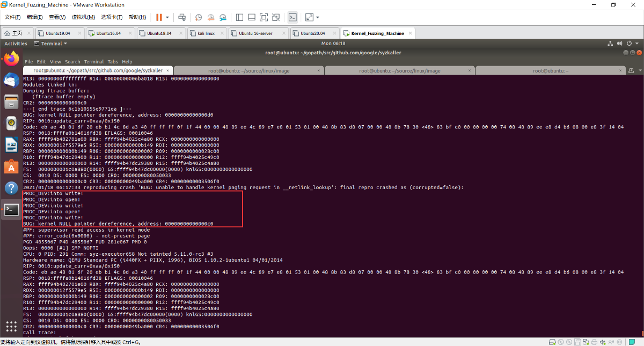The height and width of the screenshot is (346, 644).
Task: Close the syzkaller terminal tab
Action: coord(168,70)
